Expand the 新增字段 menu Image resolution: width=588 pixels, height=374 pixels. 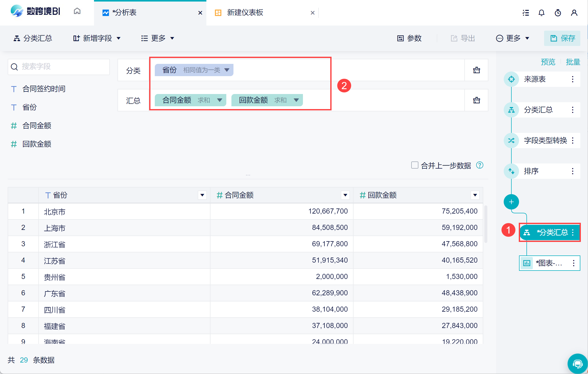97,38
